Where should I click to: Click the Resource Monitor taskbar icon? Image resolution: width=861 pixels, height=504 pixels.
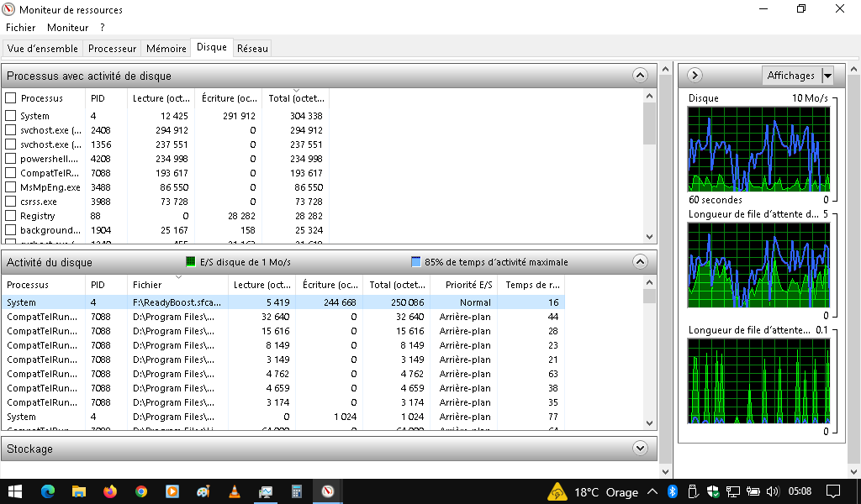pyautogui.click(x=328, y=491)
